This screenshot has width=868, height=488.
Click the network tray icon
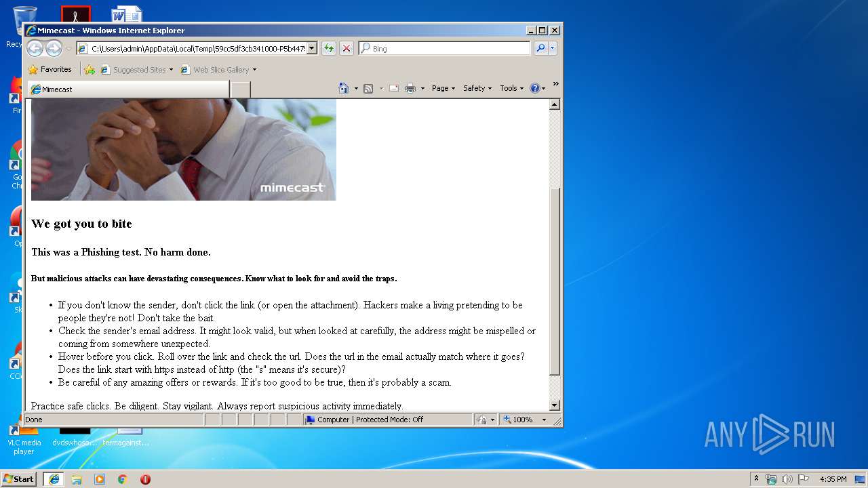pos(771,479)
